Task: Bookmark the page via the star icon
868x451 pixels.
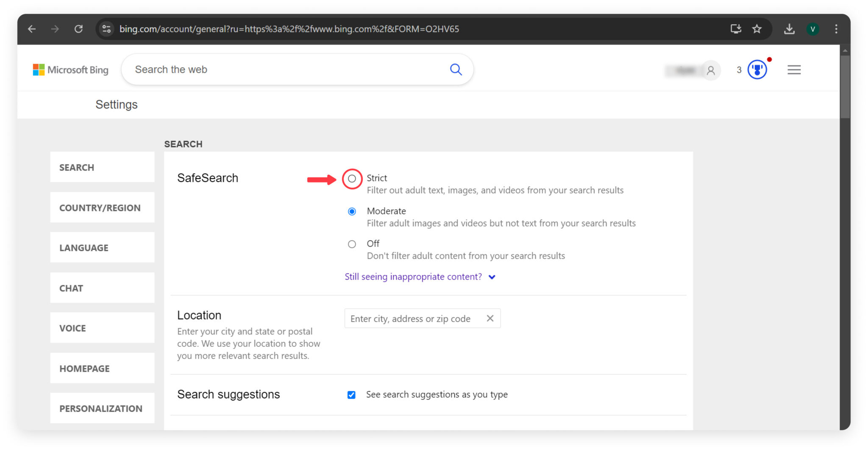Action: pyautogui.click(x=757, y=29)
